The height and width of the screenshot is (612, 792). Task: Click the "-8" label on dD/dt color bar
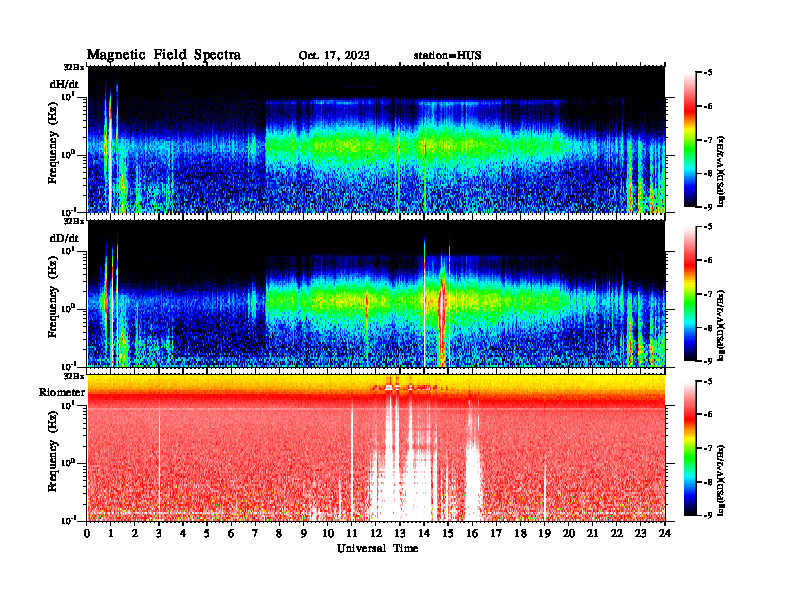pos(708,328)
